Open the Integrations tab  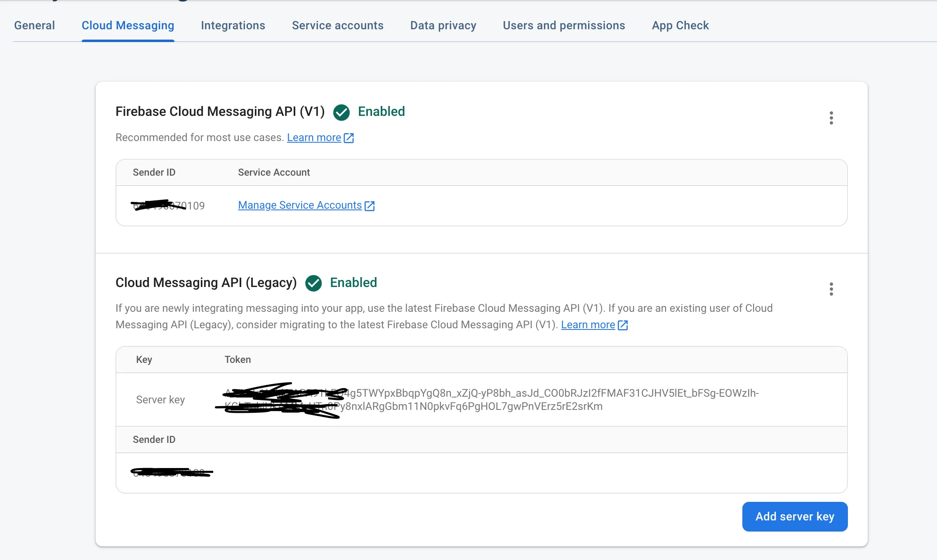(233, 26)
